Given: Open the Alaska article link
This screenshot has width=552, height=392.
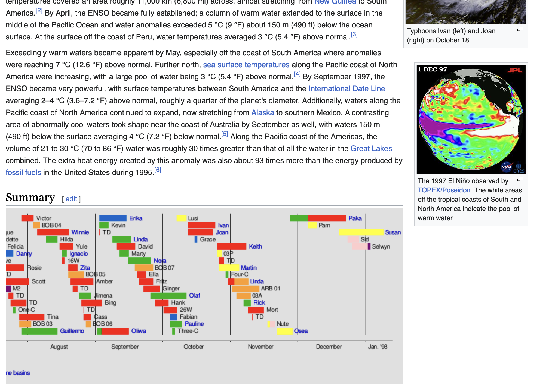Looking at the screenshot, I should click(263, 113).
